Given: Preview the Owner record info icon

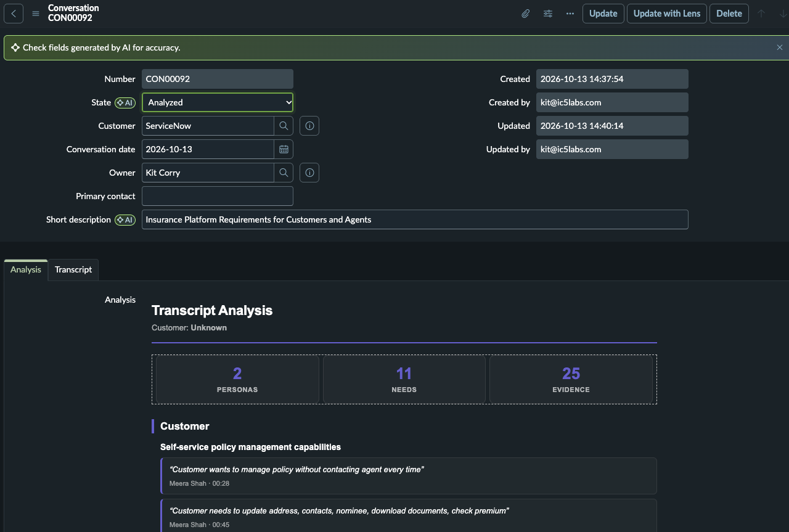Looking at the screenshot, I should point(309,173).
